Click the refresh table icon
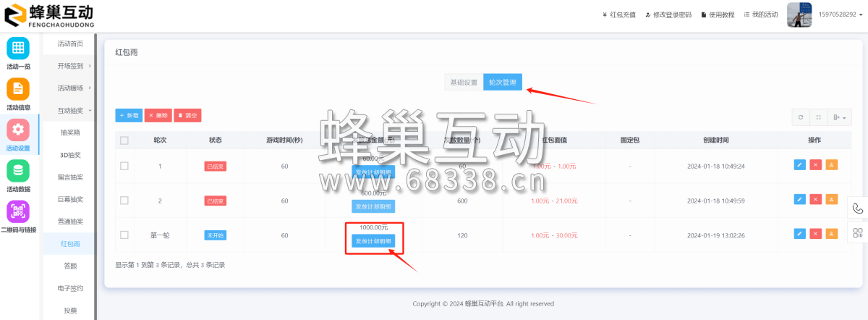This screenshot has width=868, height=320. tap(800, 117)
